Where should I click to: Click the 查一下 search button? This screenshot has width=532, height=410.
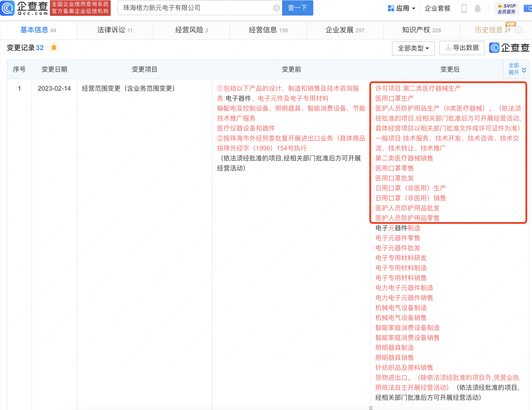click(298, 8)
